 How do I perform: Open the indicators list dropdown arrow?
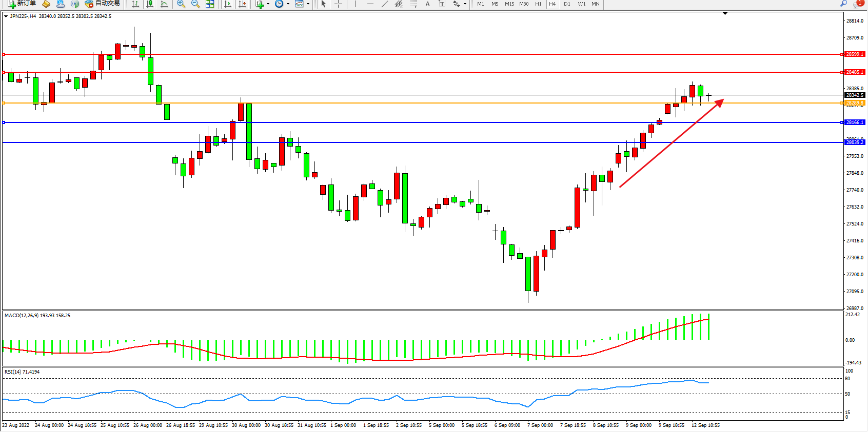click(268, 4)
